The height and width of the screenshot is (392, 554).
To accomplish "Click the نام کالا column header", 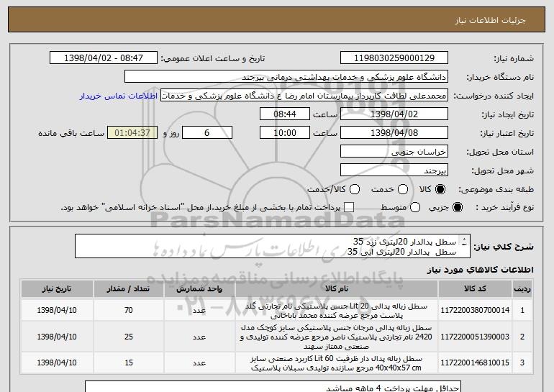I will coord(337,289).
